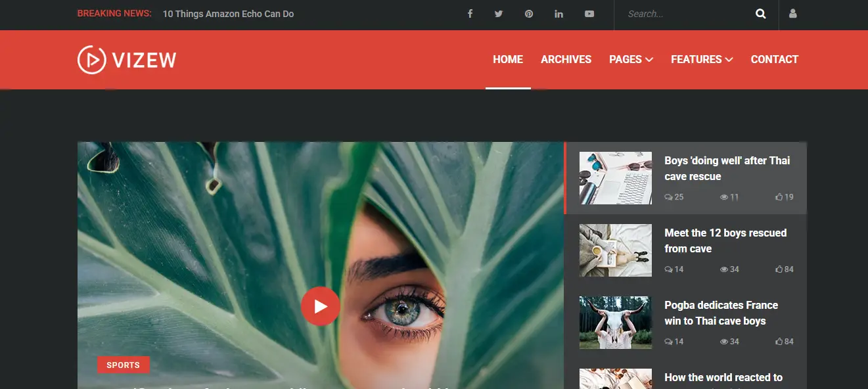Screen dimensions: 868x389
Task: Click the search magnifier icon
Action: (x=761, y=14)
